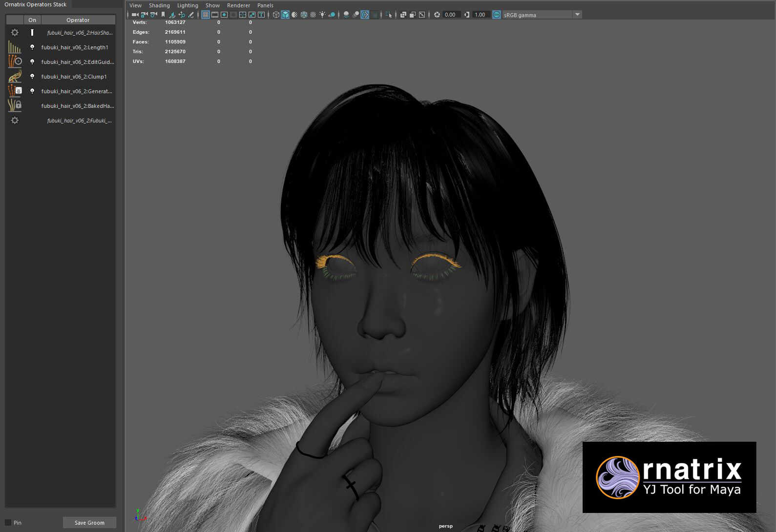Toggle the Motion Blur icon
Viewport: 776px width, 532px height.
pos(356,15)
